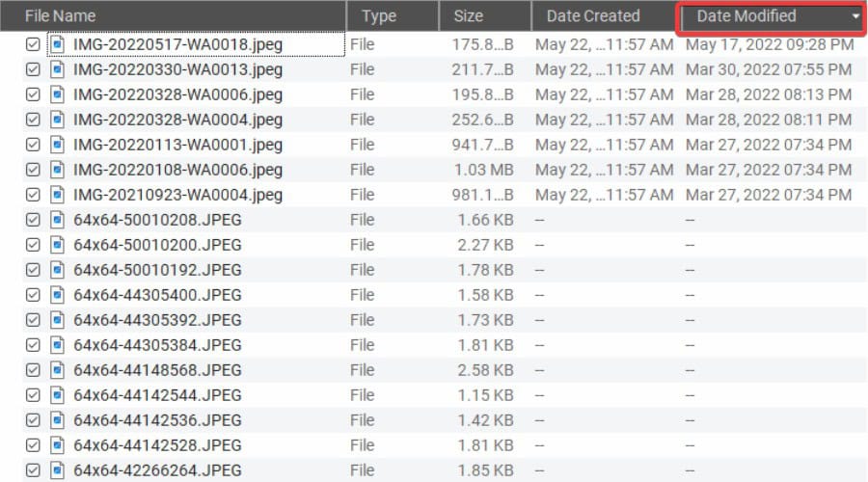Click file icon of IMG-20220328-WA0006.jpeg

coord(57,94)
